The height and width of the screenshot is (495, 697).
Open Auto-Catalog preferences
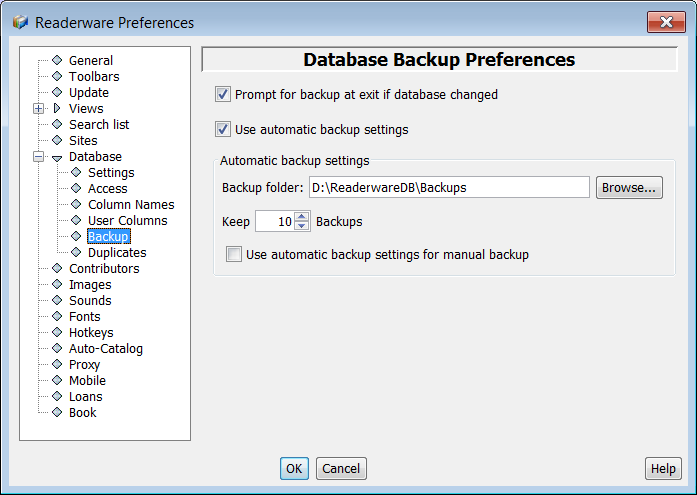(x=106, y=348)
